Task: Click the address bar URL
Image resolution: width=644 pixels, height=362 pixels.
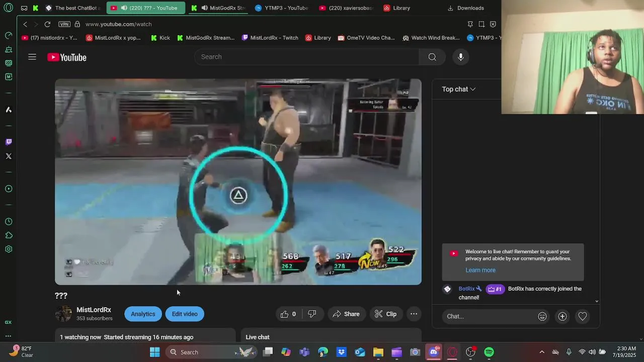Action: tap(118, 24)
